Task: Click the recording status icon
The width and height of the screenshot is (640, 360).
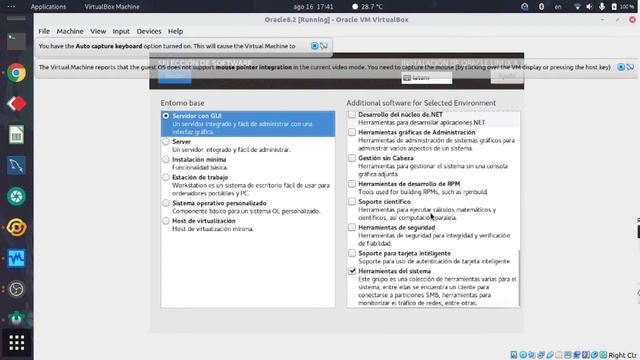Action: click(x=577, y=355)
